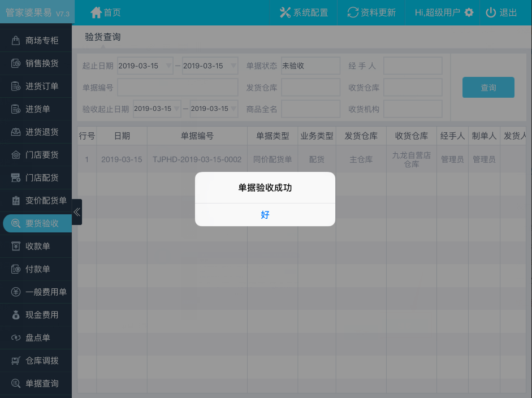Click the 门店配货 sidebar icon
This screenshot has height=398, width=532.
(x=16, y=178)
